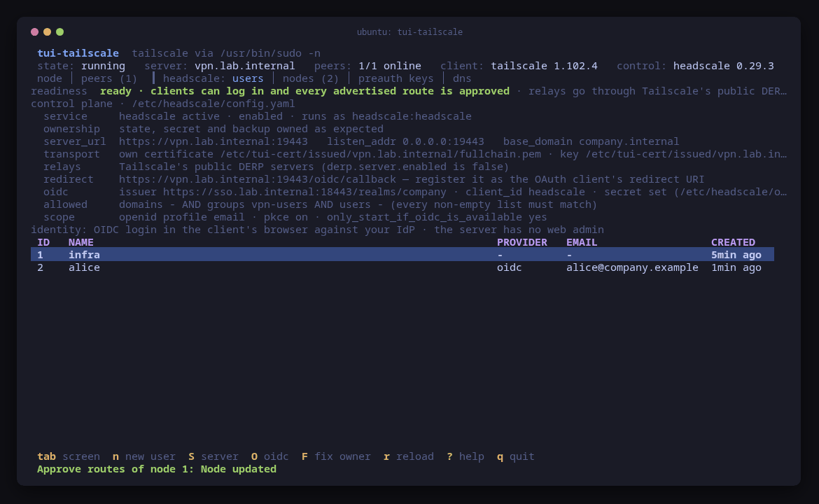This screenshot has width=819, height=504.
Task: Switch to the preauth keys tab
Action: pos(396,78)
